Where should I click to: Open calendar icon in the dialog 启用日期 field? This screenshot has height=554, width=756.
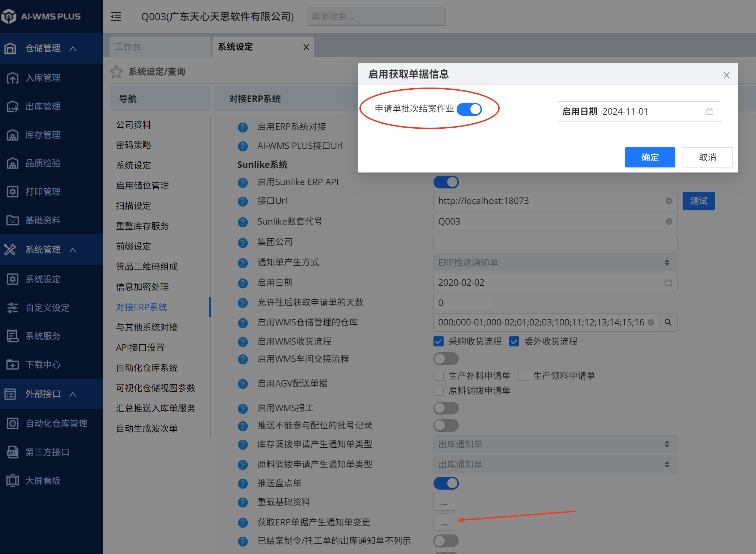pyautogui.click(x=710, y=111)
